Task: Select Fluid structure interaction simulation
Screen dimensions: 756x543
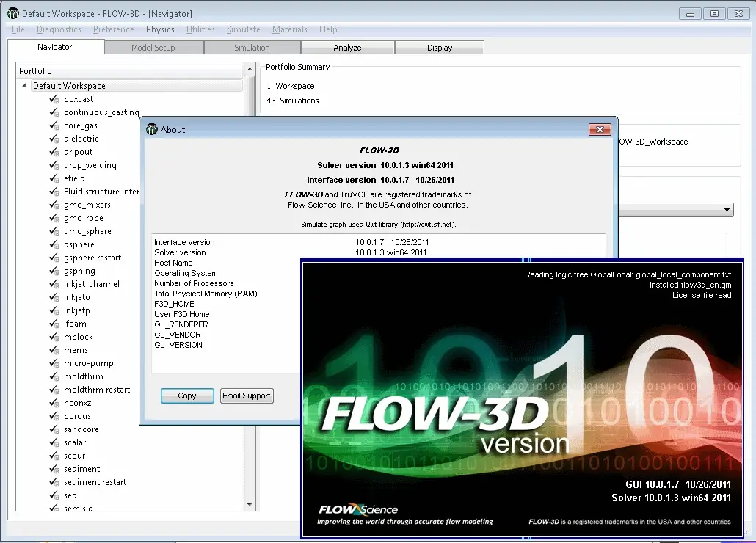Action: coord(101,192)
